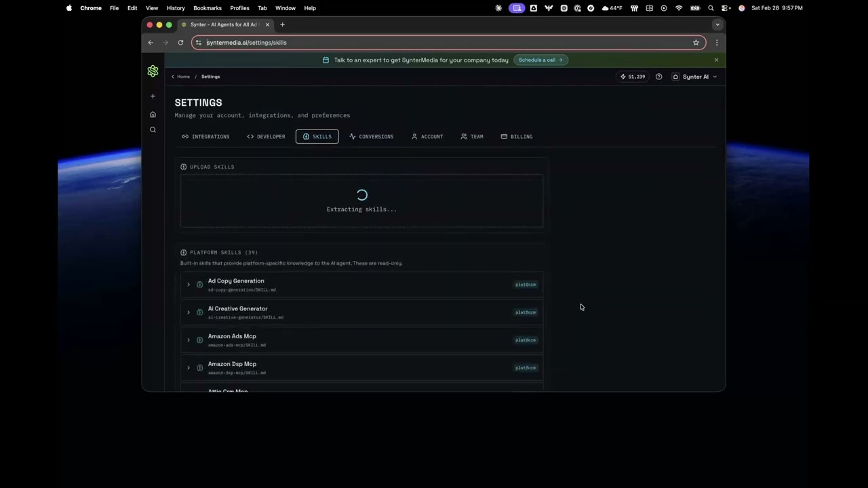
Task: Click the Settings breadcrumb
Action: pyautogui.click(x=210, y=77)
